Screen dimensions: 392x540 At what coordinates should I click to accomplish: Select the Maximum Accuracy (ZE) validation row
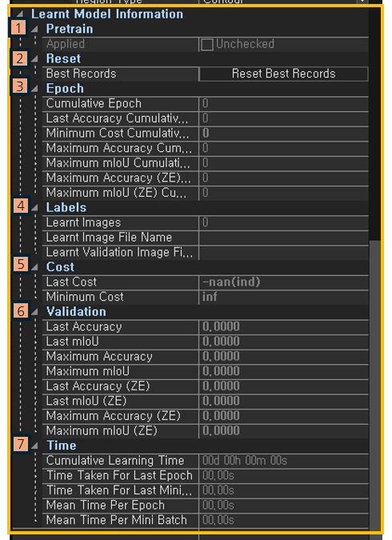206,416
